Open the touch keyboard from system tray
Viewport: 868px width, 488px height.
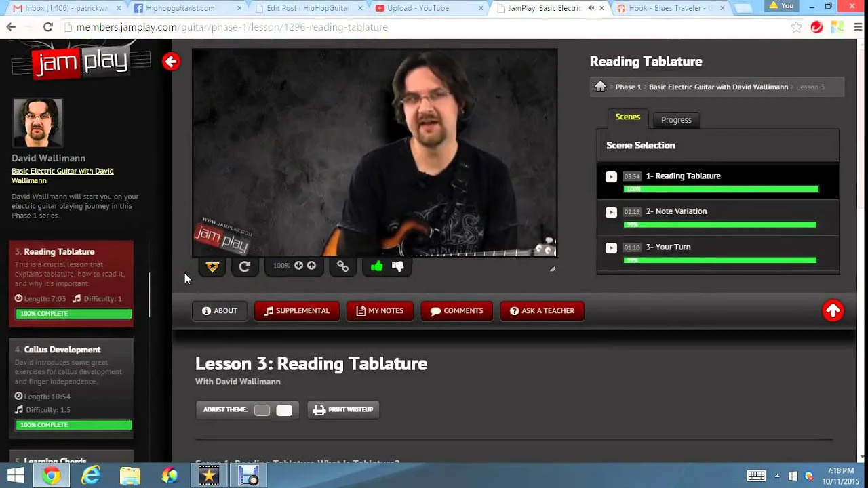click(756, 476)
